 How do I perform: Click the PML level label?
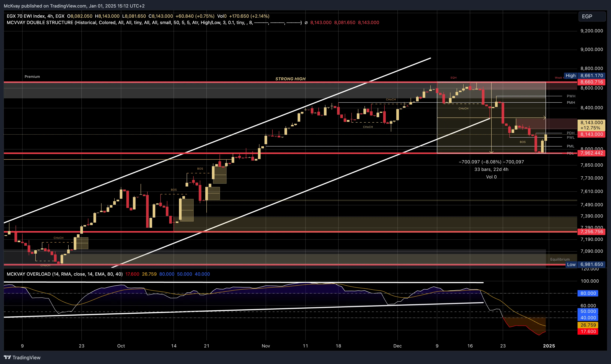coord(570,146)
